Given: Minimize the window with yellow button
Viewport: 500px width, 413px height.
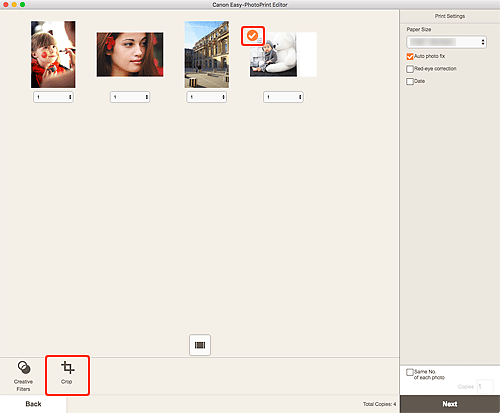Looking at the screenshot, I should click(x=14, y=4).
